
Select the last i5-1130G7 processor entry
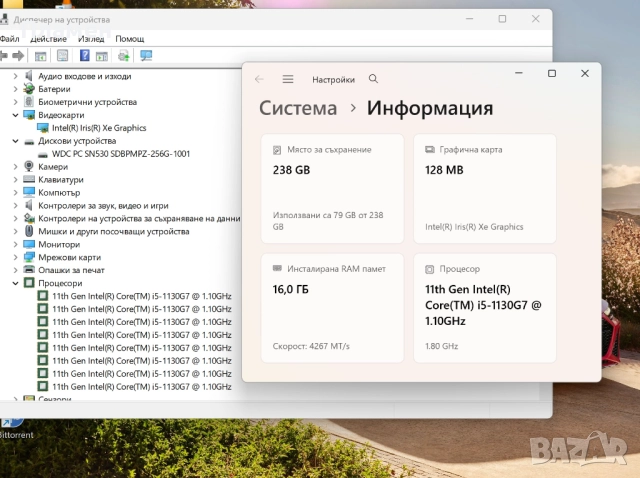point(142,386)
